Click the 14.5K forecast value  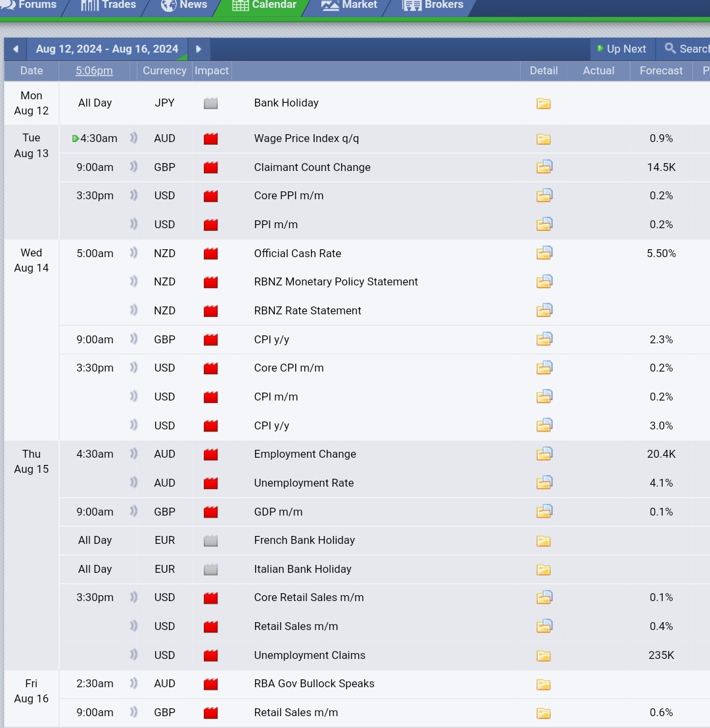[661, 167]
